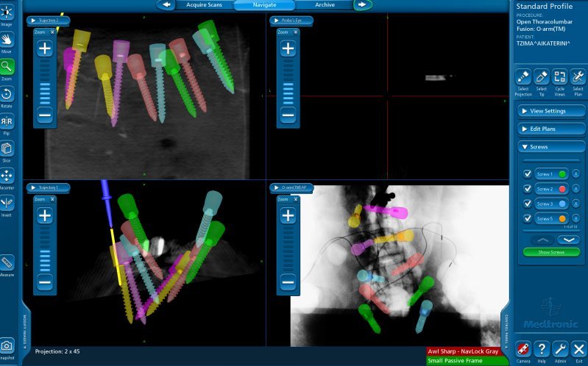Open the Trajectory 2 view dropdown
Screen dimensions: 588x366
48,21
